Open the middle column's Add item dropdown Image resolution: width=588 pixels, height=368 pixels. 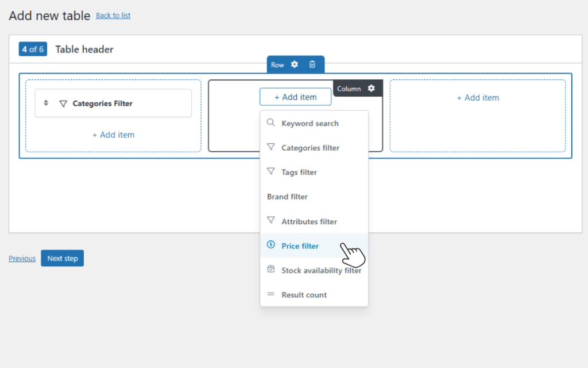click(x=295, y=97)
